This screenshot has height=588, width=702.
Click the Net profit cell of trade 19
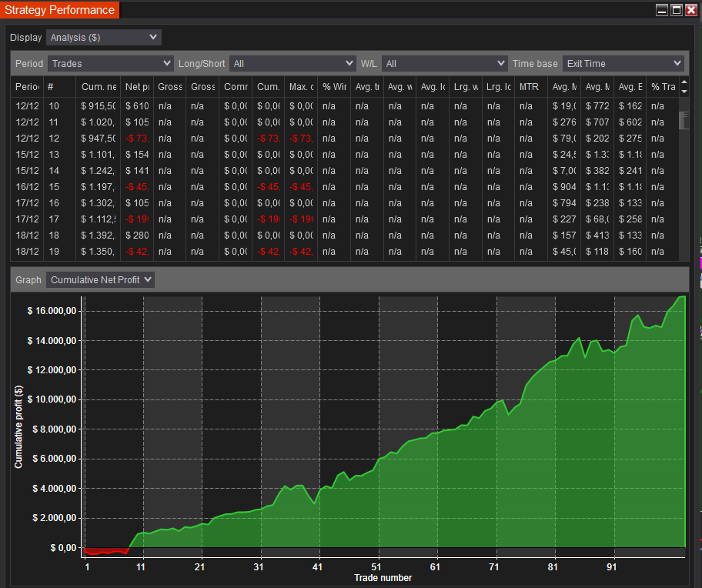(x=137, y=251)
